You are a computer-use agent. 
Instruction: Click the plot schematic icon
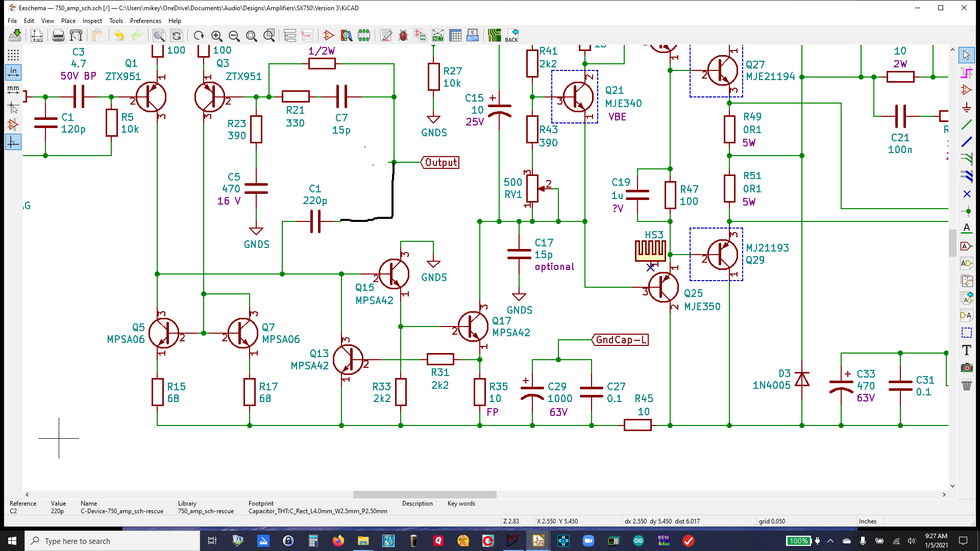pyautogui.click(x=76, y=35)
